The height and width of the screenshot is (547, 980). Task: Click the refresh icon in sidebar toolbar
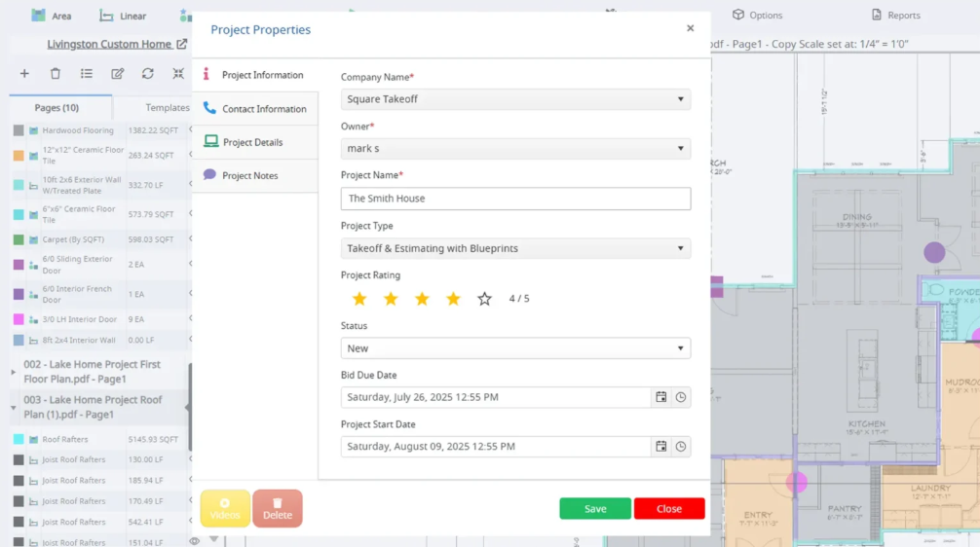(147, 74)
